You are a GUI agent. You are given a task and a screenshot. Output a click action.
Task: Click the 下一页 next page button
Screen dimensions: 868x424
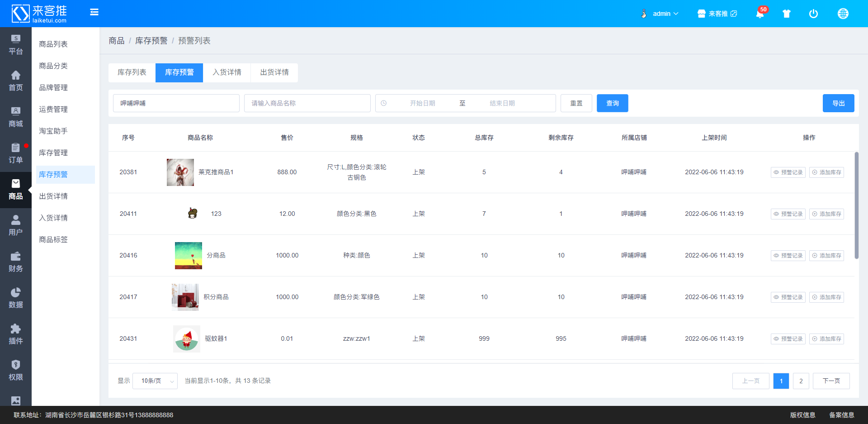point(831,381)
